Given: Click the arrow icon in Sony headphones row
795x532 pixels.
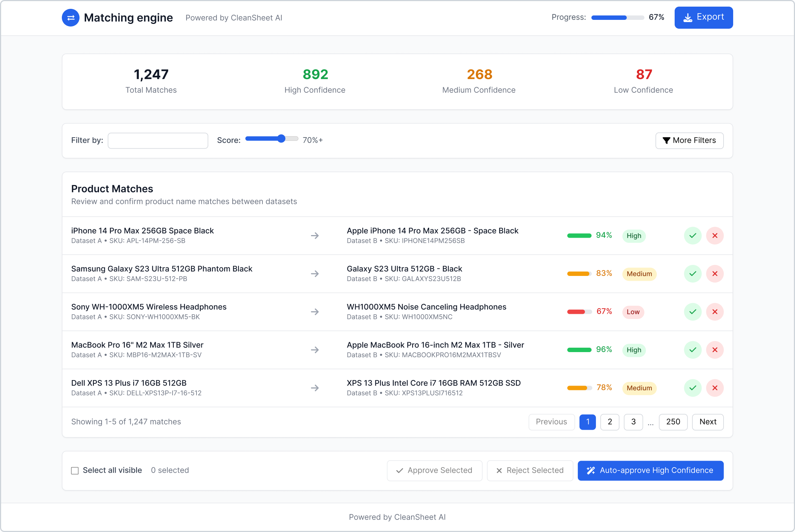Looking at the screenshot, I should point(315,312).
